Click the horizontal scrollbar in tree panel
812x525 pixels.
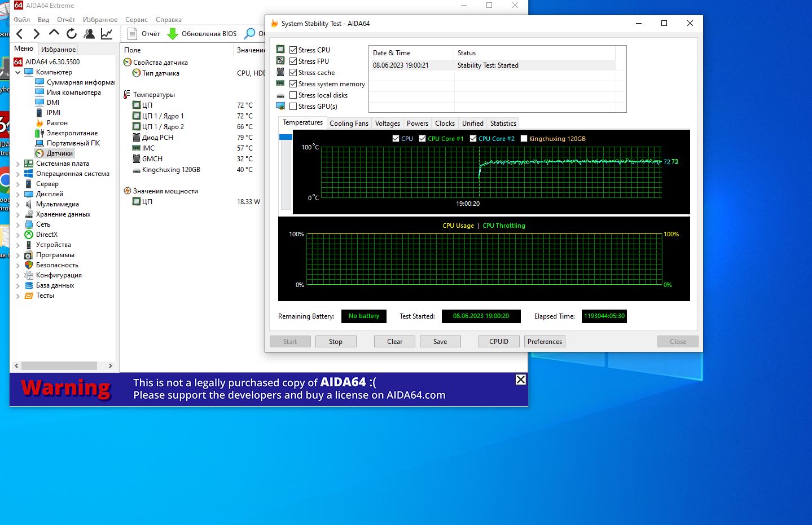click(x=59, y=365)
